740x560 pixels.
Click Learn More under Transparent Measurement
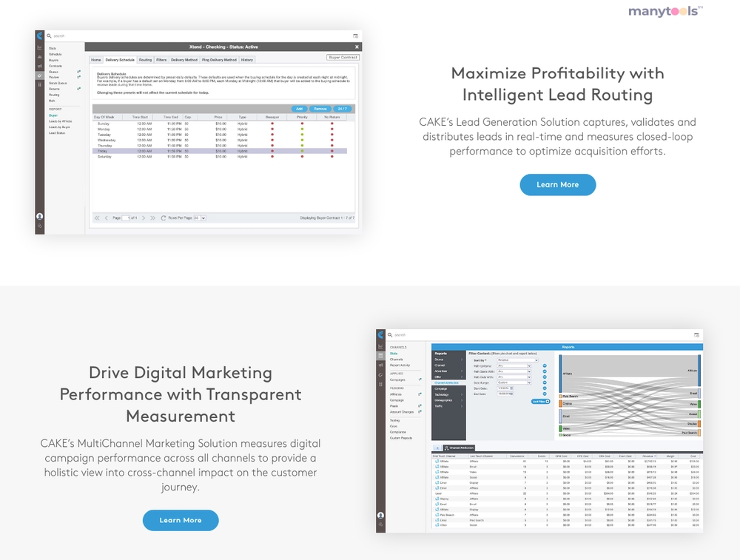pos(181,520)
